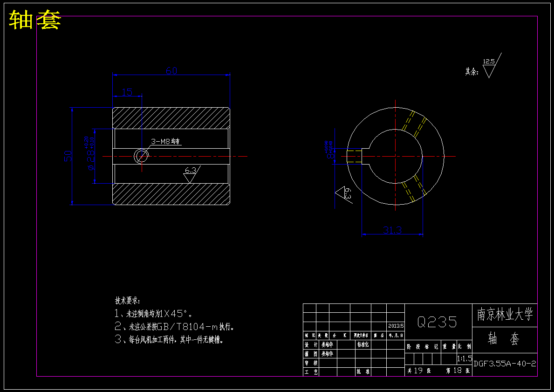The height and width of the screenshot is (392, 554).
Task: Click the 共19张 sheet count text
Action: [419, 371]
